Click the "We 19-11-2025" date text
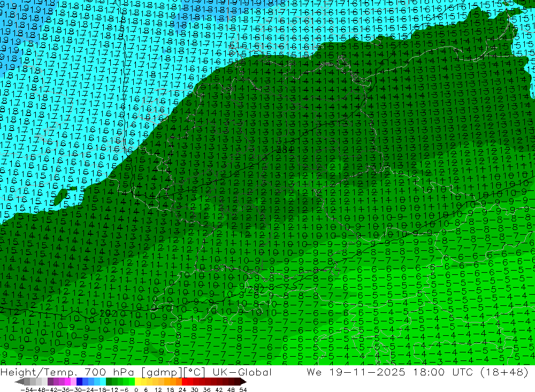This screenshot has height=392, width=535. coord(356,372)
